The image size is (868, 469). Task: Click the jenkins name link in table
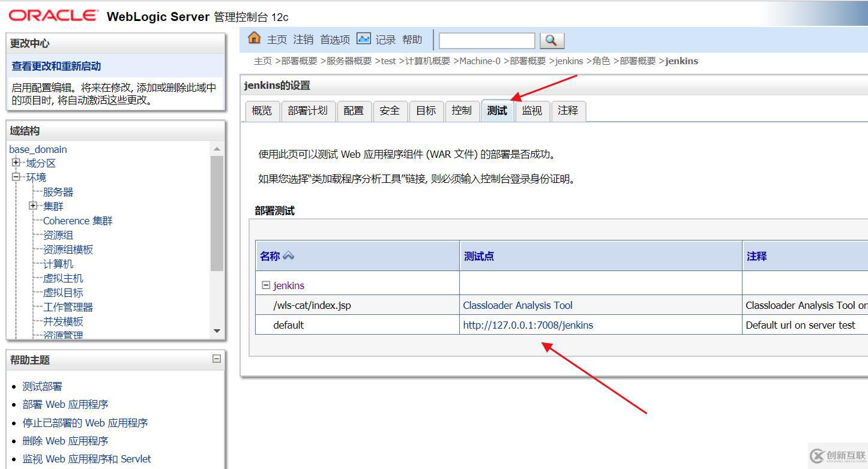[x=289, y=285]
